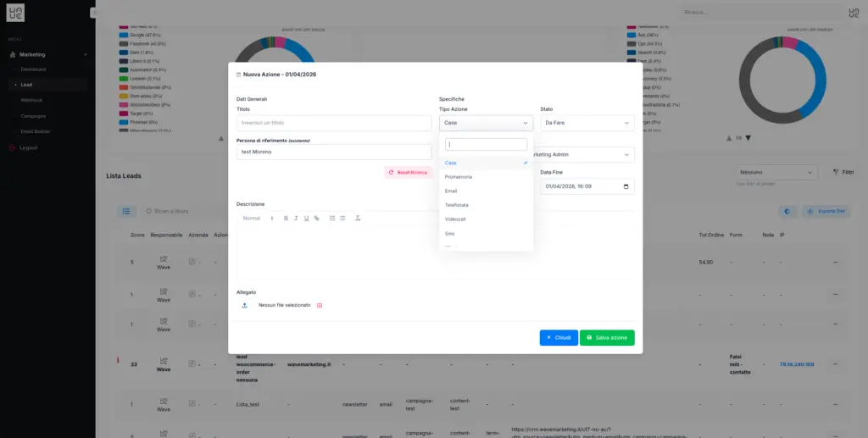The width and height of the screenshot is (868, 438).
Task: Open the Stato dropdown showing Da Fare
Action: click(x=587, y=123)
